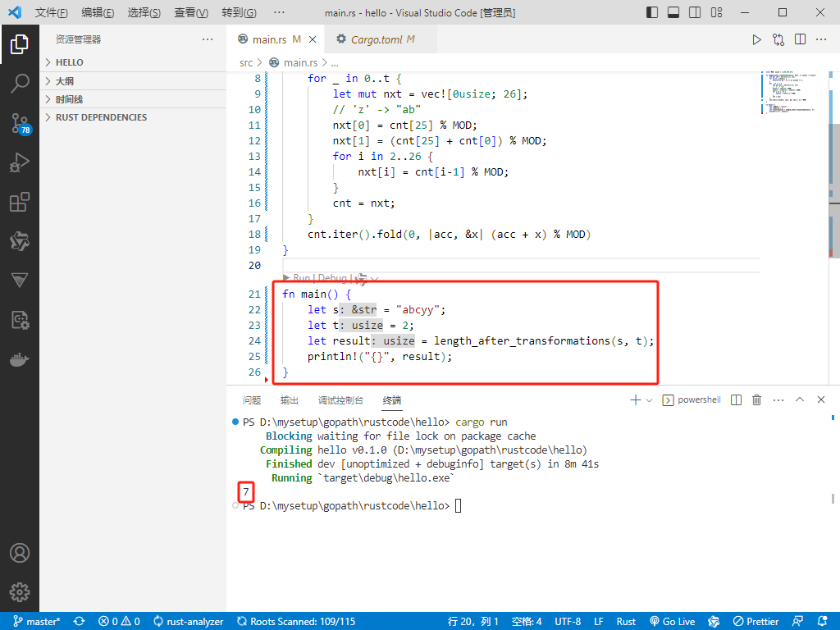Viewport: 840px width, 630px height.
Task: Click the Debug code lens above main
Action: 332,278
